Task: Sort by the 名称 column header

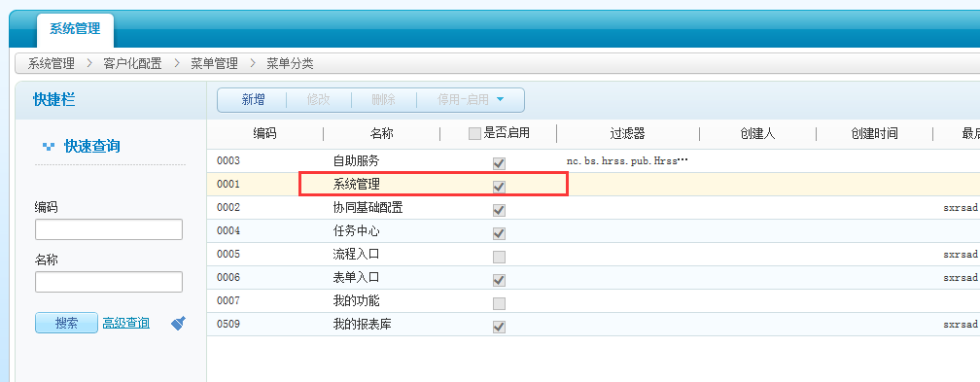Action: (382, 133)
